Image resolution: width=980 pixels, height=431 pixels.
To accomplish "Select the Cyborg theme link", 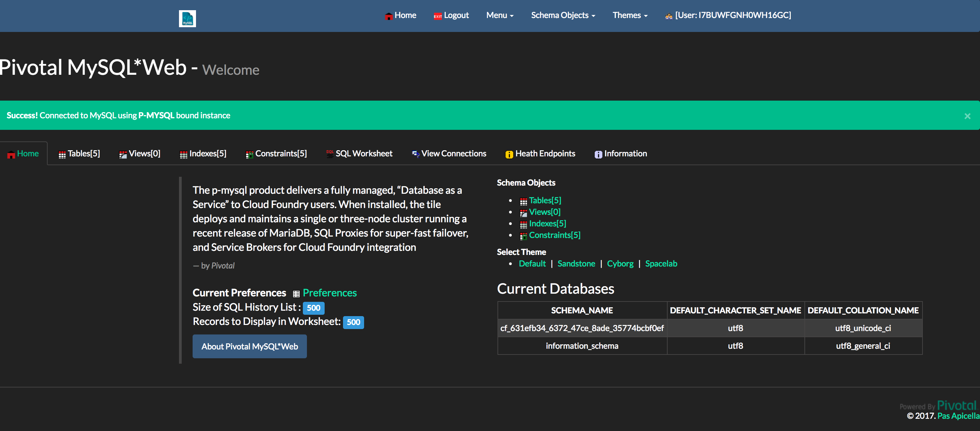I will click(x=620, y=263).
